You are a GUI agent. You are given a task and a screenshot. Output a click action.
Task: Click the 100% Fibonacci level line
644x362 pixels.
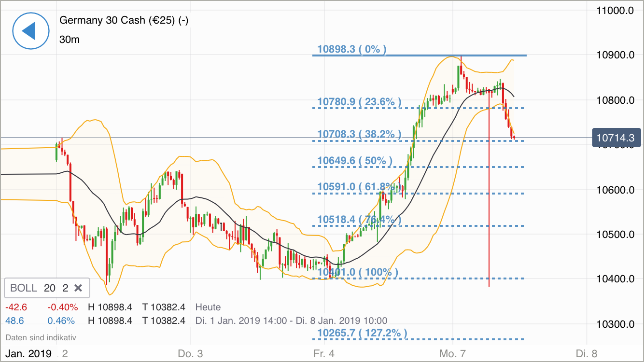click(x=358, y=272)
